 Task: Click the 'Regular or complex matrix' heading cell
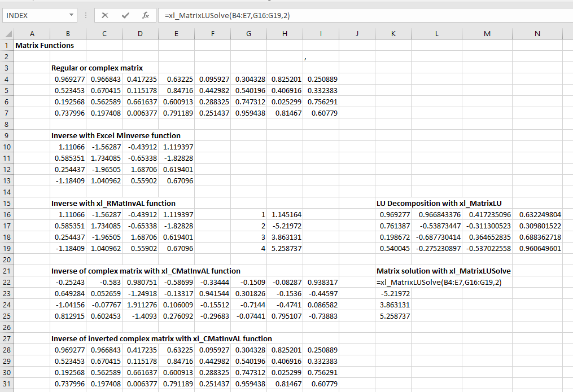point(97,68)
